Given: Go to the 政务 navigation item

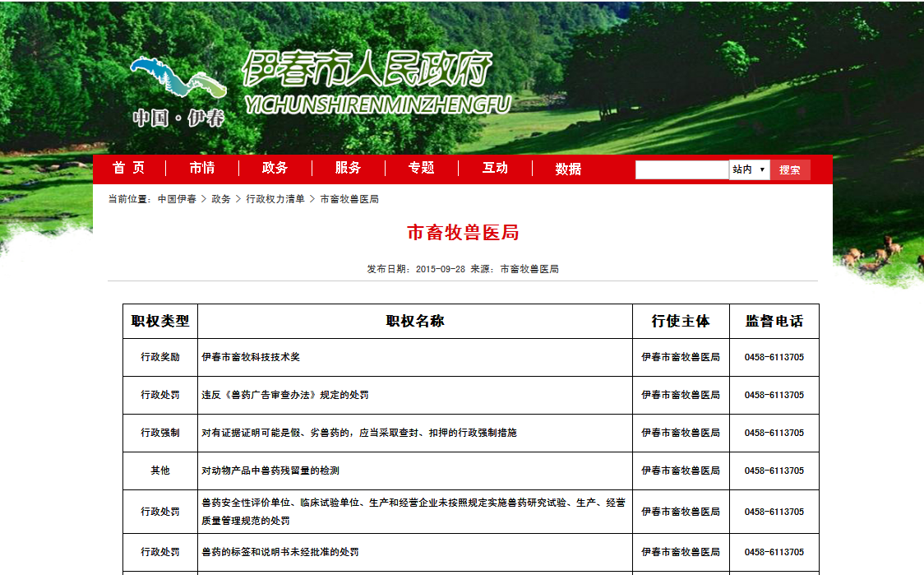Looking at the screenshot, I should click(x=275, y=168).
